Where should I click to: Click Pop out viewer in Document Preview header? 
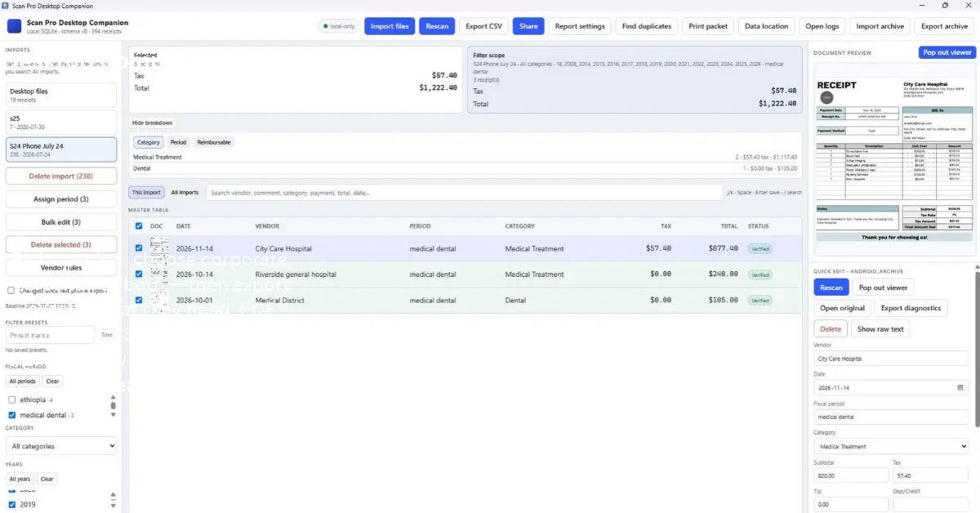(947, 52)
